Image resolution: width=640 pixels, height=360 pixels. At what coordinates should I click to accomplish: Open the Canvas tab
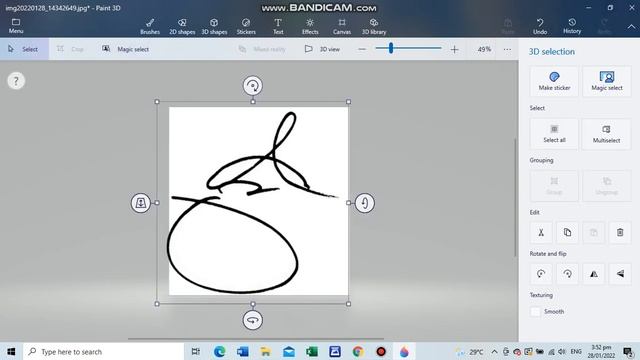342,27
